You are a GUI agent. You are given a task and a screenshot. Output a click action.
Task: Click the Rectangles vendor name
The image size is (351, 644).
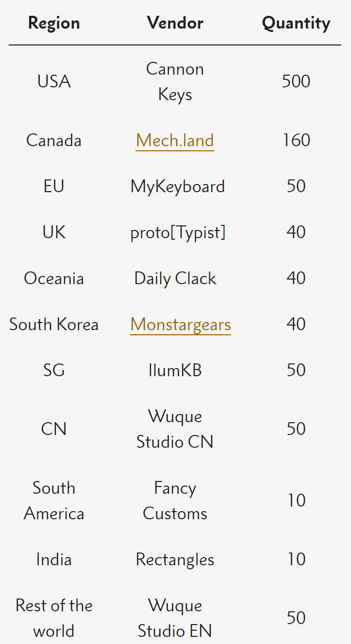[x=175, y=560]
